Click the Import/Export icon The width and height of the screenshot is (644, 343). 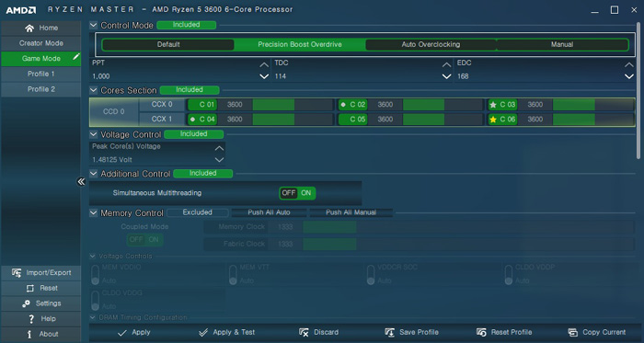(x=17, y=273)
